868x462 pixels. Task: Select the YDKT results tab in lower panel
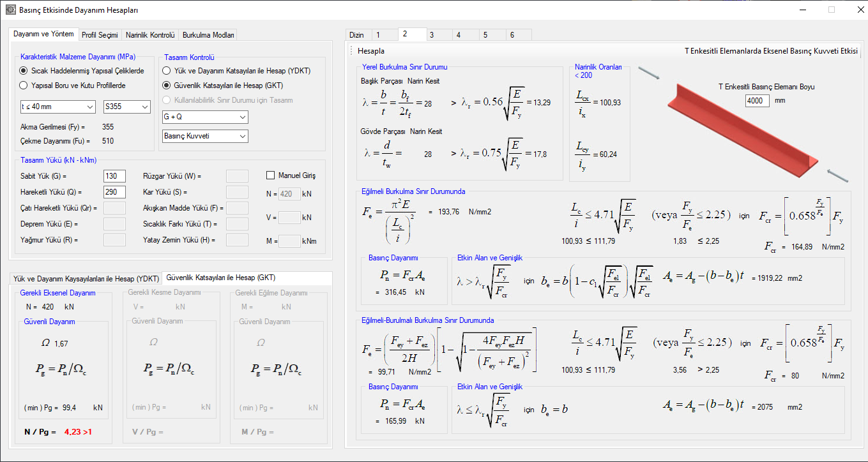pos(86,279)
